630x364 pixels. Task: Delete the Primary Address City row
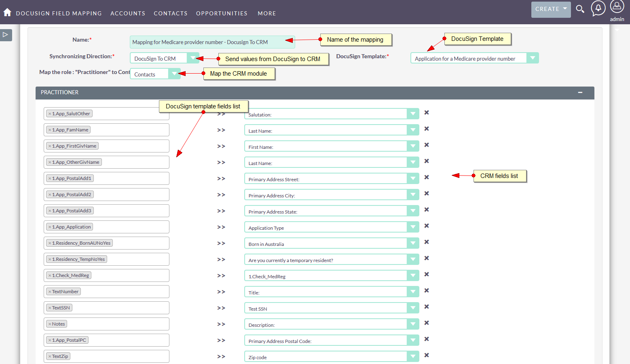coord(427,193)
